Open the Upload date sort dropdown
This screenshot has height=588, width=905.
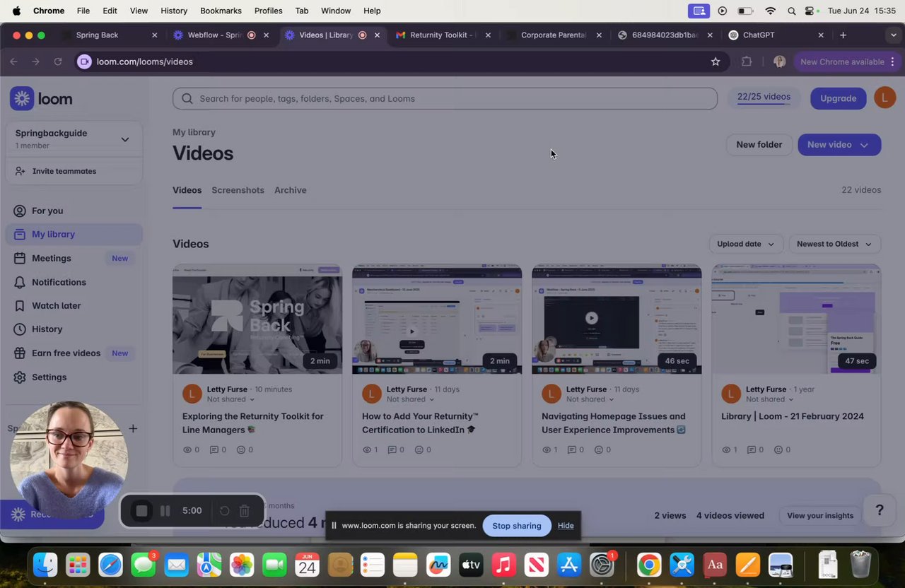tap(746, 244)
